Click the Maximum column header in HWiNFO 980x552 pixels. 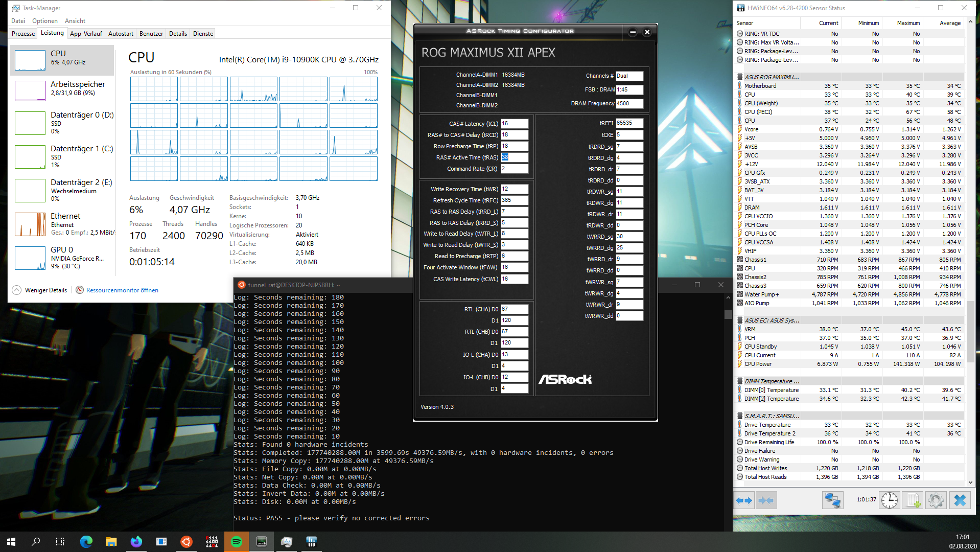902,23
